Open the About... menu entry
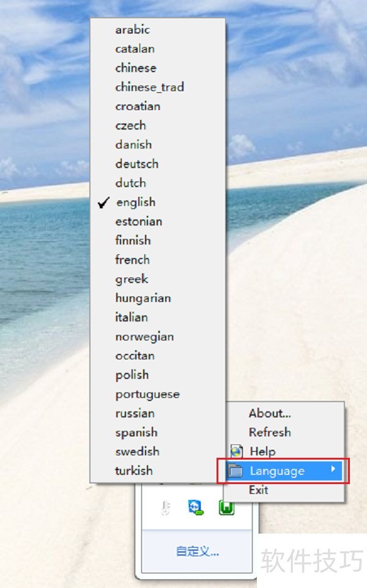The width and height of the screenshot is (367, 588). [x=270, y=413]
